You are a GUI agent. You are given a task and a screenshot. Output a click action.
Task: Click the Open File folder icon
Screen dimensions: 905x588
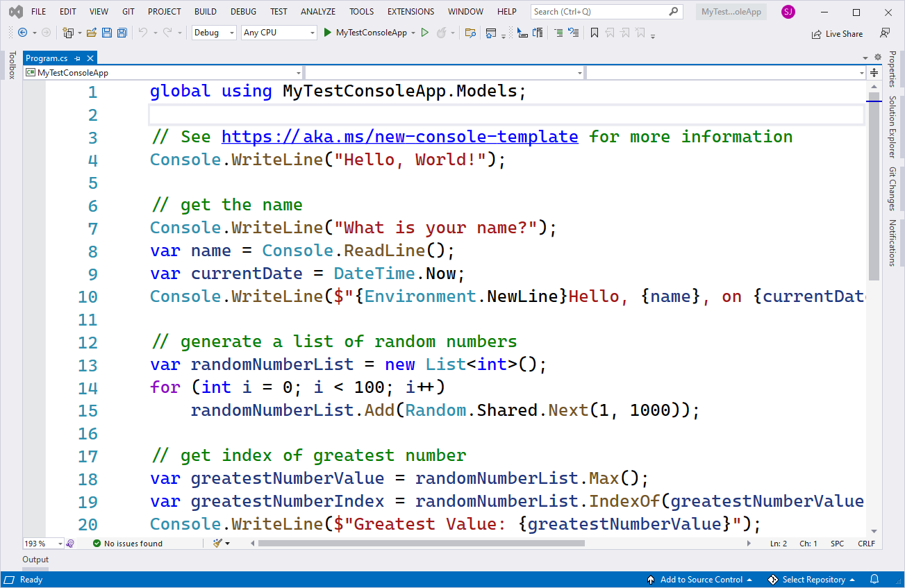pyautogui.click(x=92, y=33)
